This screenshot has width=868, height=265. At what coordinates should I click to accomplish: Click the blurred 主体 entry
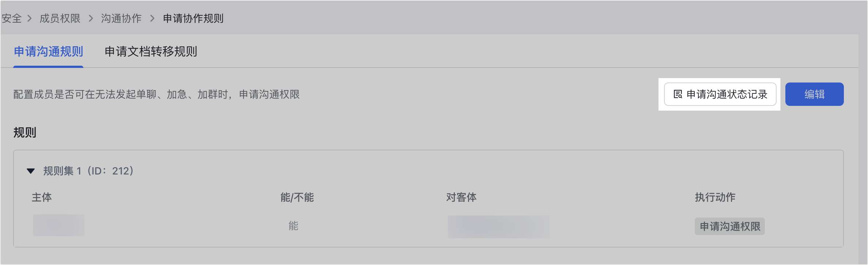point(59,225)
